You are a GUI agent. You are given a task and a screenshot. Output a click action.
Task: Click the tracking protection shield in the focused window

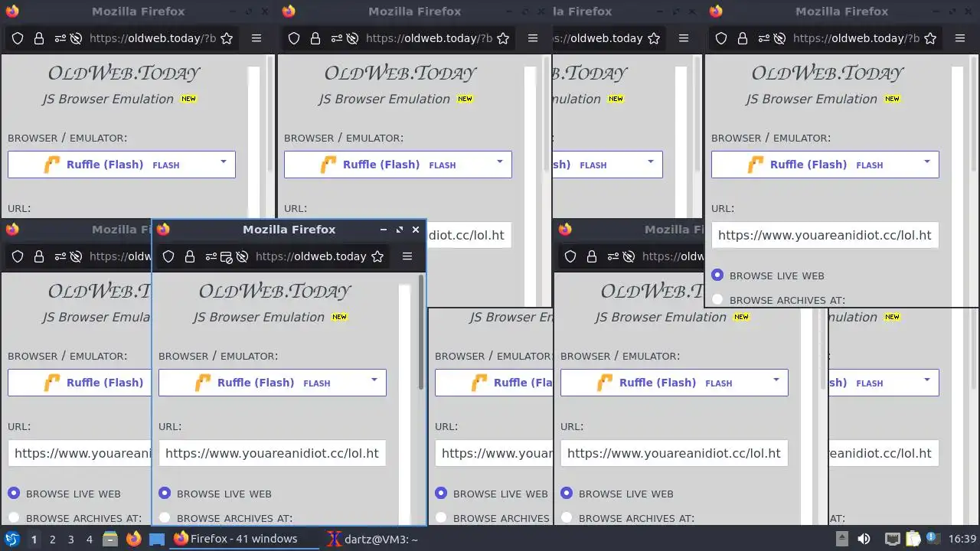[168, 256]
